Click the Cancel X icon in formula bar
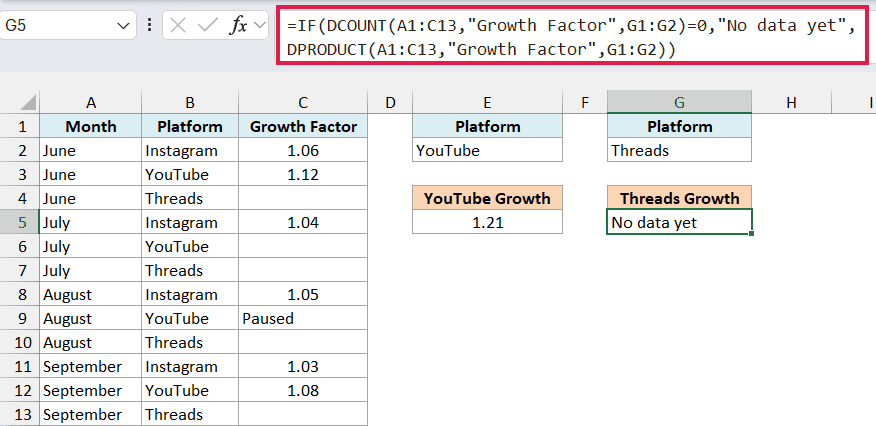Viewport: 876px width, 426px height. (x=178, y=26)
